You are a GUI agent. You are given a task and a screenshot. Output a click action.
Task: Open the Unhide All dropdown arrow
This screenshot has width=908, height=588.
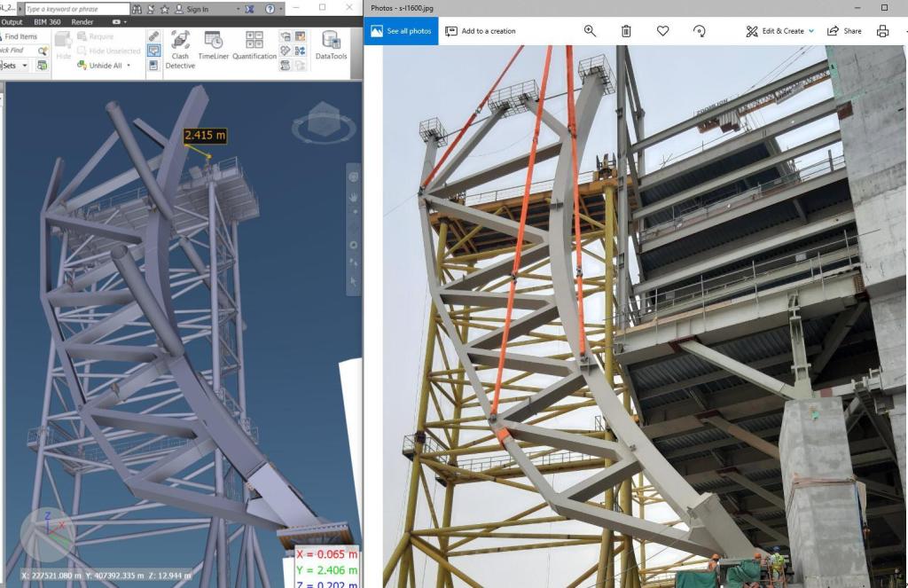click(x=129, y=66)
